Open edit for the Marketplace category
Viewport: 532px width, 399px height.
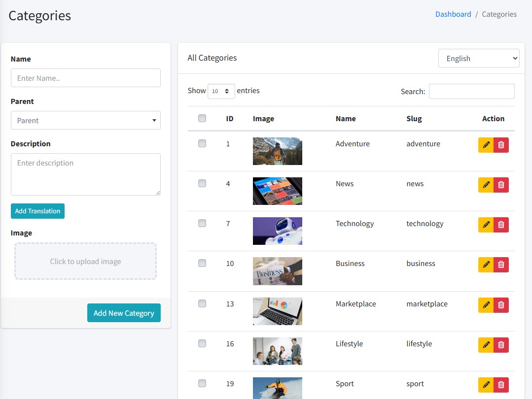coord(486,305)
